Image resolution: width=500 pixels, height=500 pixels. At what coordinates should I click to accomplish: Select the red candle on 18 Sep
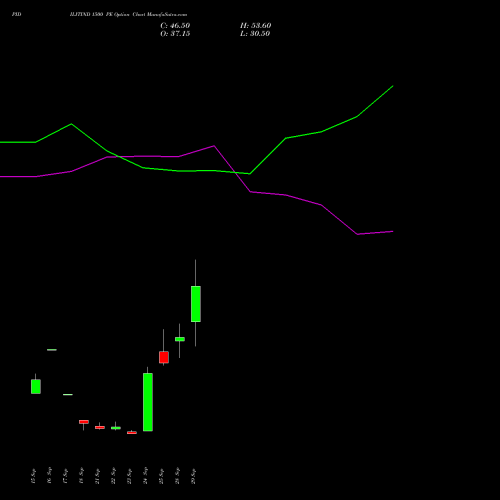(x=84, y=422)
